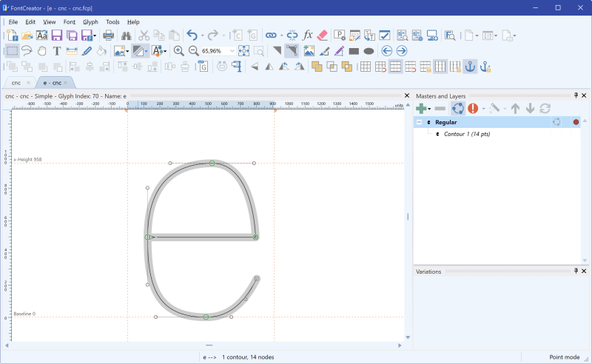Screen dimensions: 592x364
Task: Toggle the anchors display icon
Action: 470,67
